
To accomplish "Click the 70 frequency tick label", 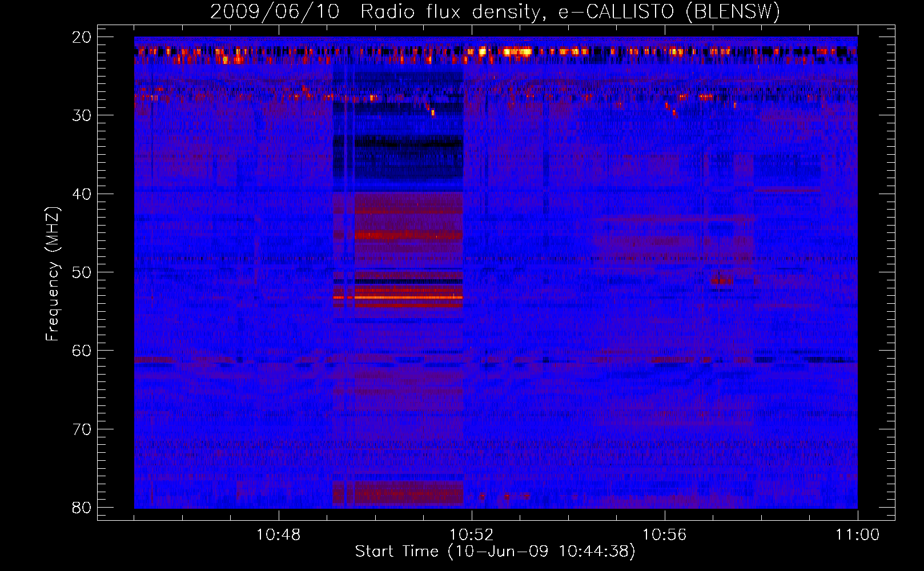I will (83, 429).
